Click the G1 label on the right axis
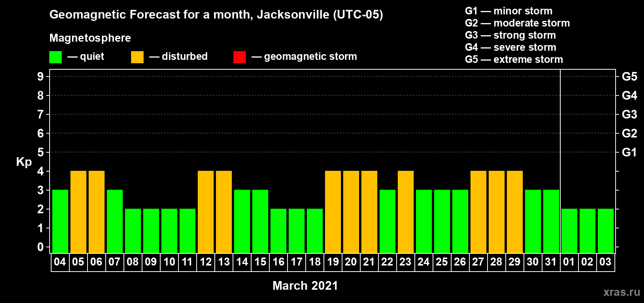Viewport: 644px width, 303px height. coord(630,152)
